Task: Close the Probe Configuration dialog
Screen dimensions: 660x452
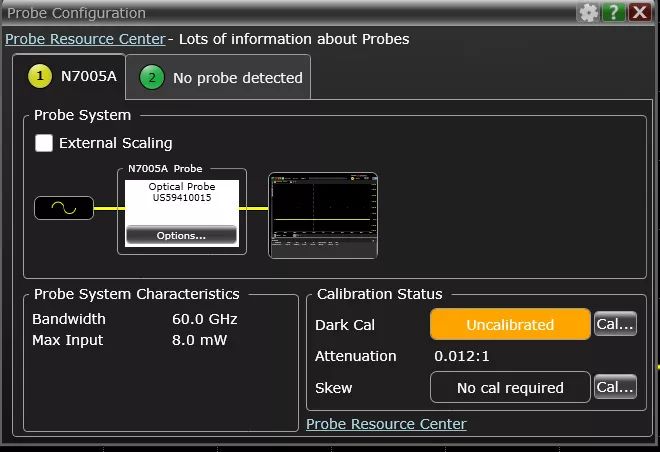Action: [x=640, y=12]
